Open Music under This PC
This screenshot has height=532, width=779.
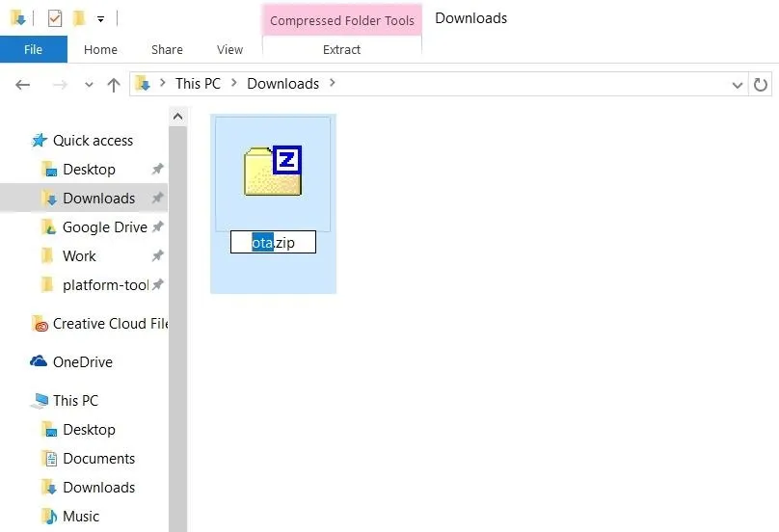point(81,517)
